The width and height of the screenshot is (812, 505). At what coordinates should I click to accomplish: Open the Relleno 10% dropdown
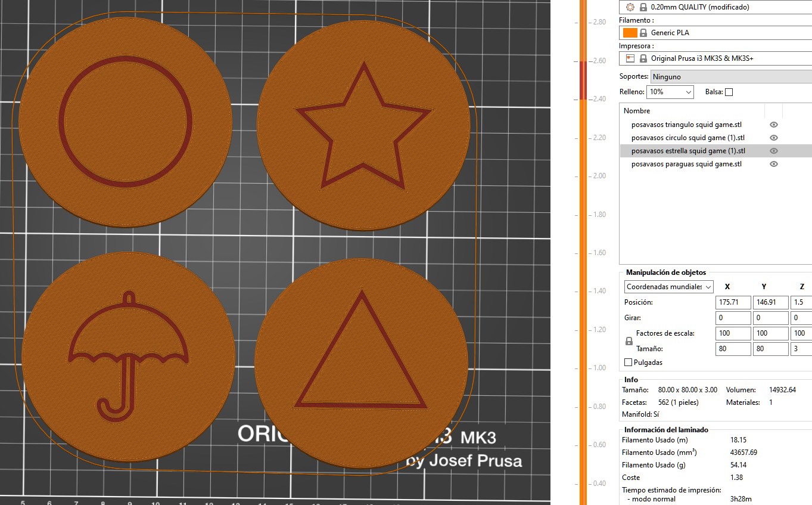(671, 92)
